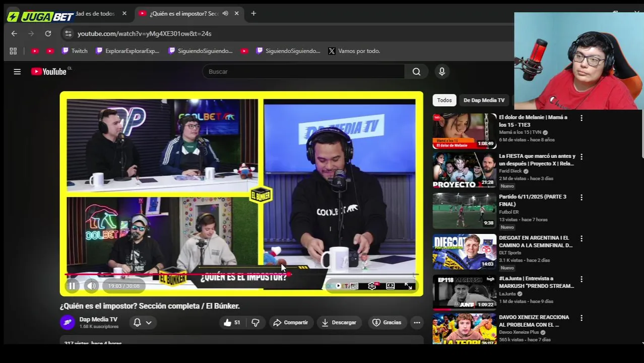Start voice search with microphone
Screen dimensions: 644x363
(x=442, y=72)
